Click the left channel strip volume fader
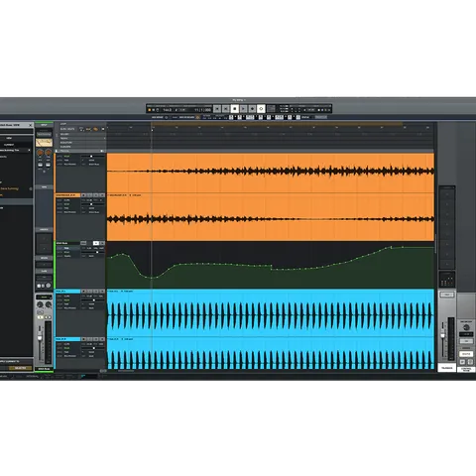Screen dimensions: 476x476 40,337
